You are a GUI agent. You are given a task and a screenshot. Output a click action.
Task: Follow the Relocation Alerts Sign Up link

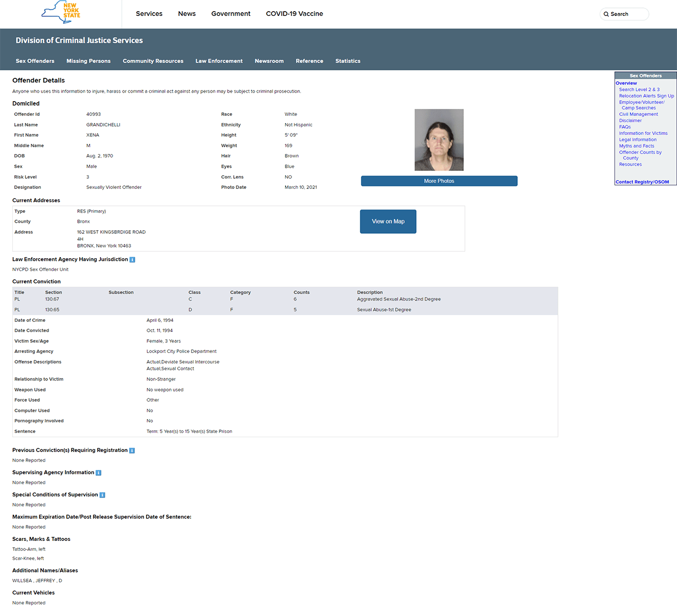646,96
